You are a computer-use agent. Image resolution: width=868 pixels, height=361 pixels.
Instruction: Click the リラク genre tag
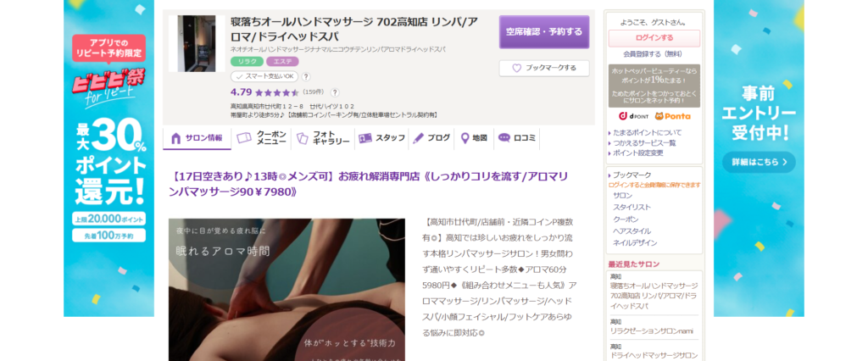tap(247, 62)
